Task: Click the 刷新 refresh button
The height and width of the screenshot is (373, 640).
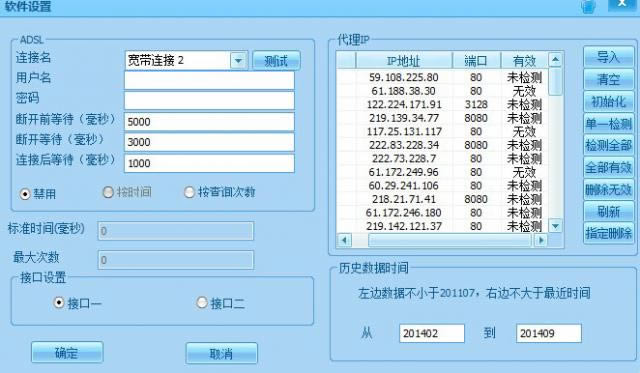Action: point(608,211)
